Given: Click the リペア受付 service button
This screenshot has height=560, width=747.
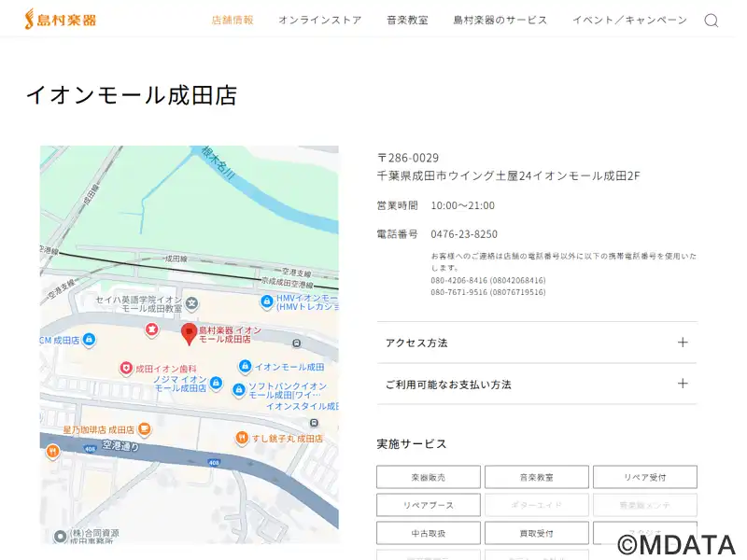Looking at the screenshot, I should [644, 477].
